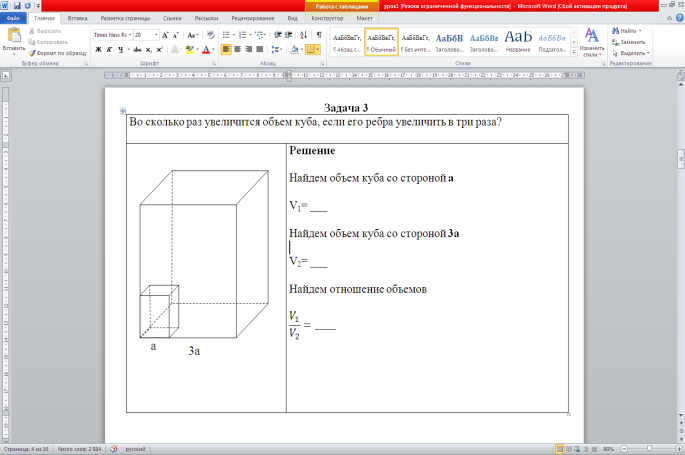Click the Format Painter (Формат по образцу)
The height and width of the screenshot is (455, 685).
tap(56, 51)
